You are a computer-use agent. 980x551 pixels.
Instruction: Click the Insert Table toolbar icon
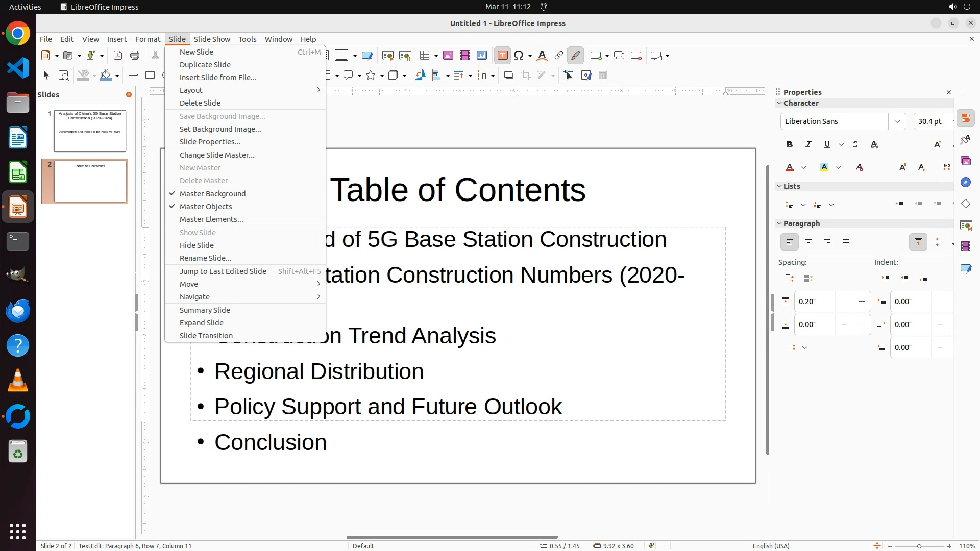pyautogui.click(x=425, y=56)
